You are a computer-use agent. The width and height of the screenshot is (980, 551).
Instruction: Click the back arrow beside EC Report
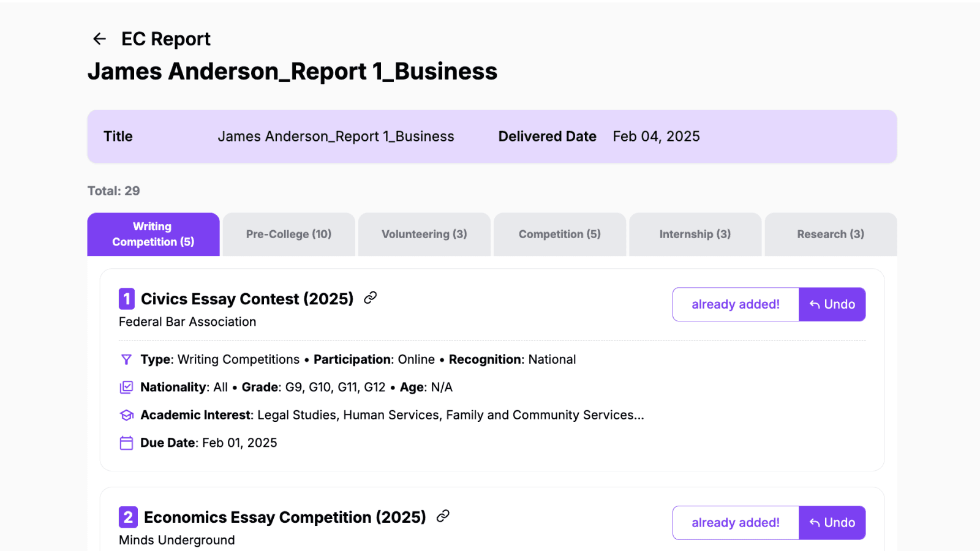pos(99,39)
